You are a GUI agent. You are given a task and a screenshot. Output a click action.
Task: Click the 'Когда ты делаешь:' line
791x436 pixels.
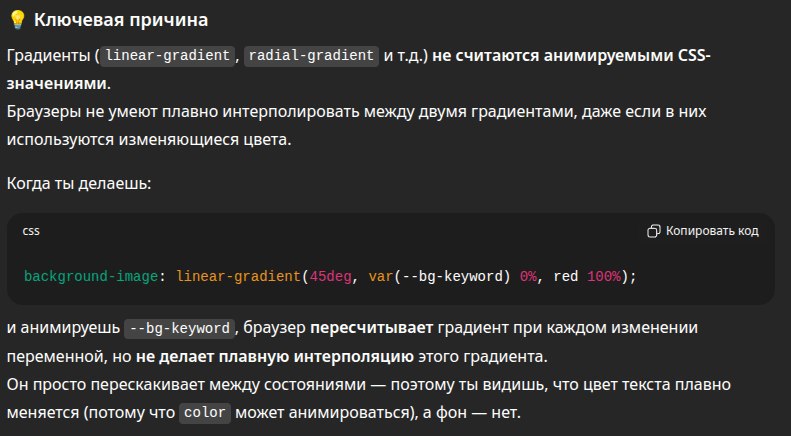pyautogui.click(x=79, y=184)
